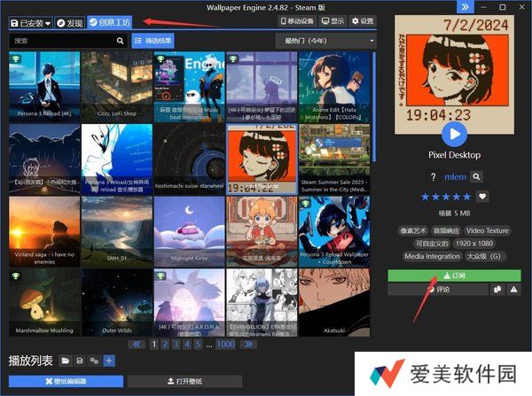The width and height of the screenshot is (532, 396).
Task: Select the Akatsuki wallpaper
Action: (x=334, y=303)
